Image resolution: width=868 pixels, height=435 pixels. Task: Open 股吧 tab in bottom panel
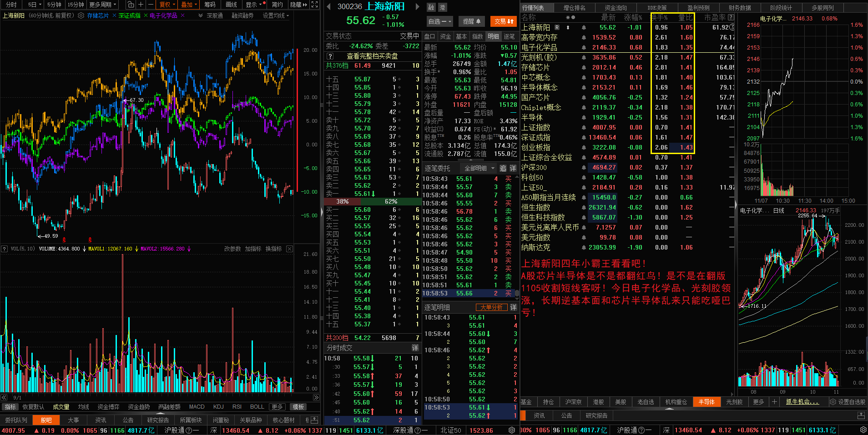[46, 420]
